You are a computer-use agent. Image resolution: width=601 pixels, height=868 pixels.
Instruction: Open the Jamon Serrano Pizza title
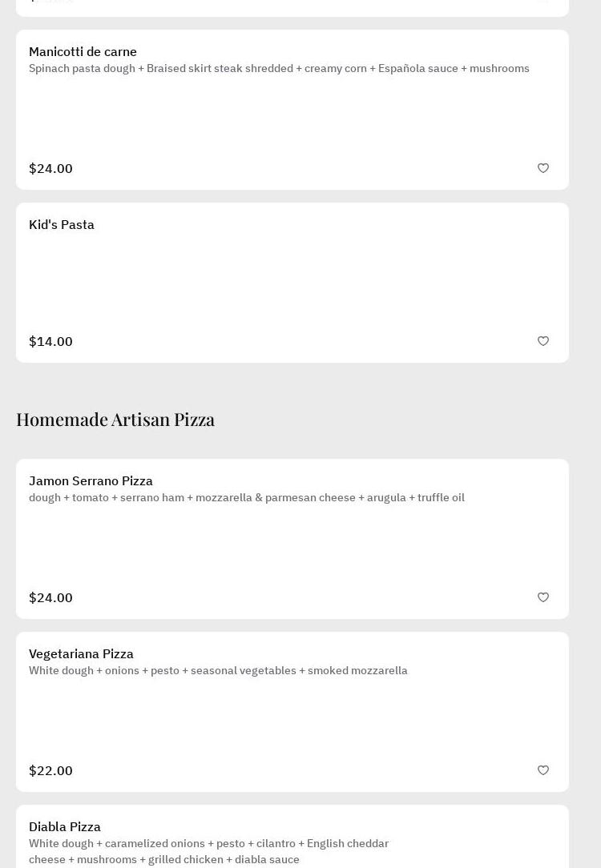pos(91,481)
